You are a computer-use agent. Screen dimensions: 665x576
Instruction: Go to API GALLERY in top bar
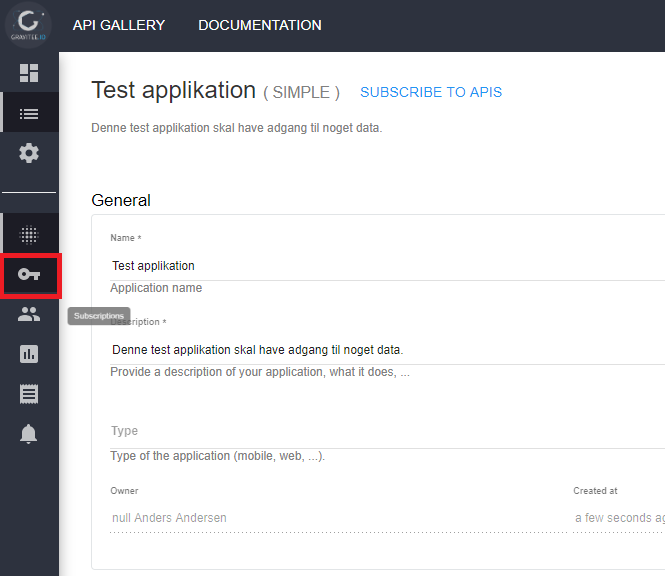(119, 25)
